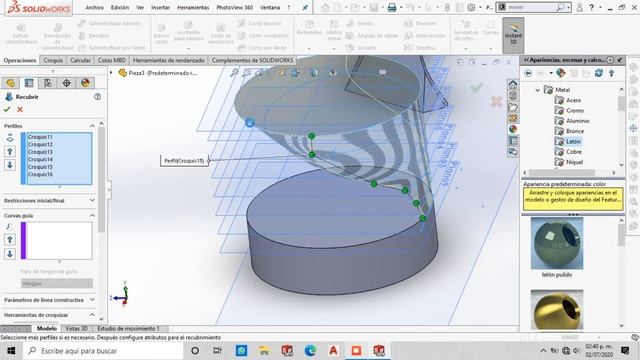
Task: Open help for the Recubrir feature
Action: tap(98, 97)
